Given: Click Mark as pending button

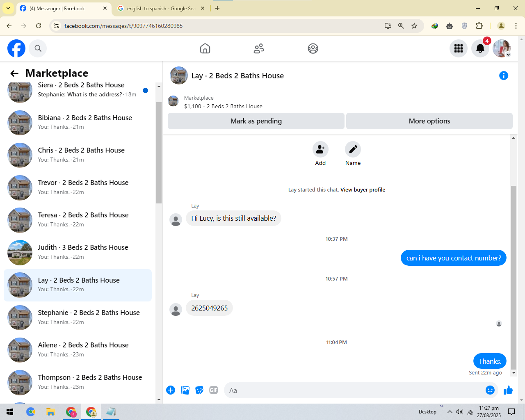Looking at the screenshot, I should pos(256,121).
